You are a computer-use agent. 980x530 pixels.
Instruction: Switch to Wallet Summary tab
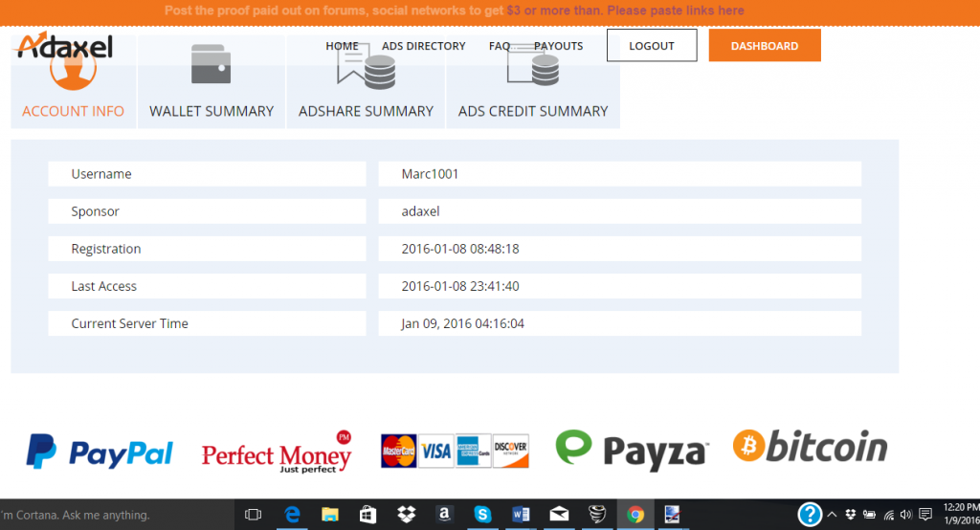212,82
